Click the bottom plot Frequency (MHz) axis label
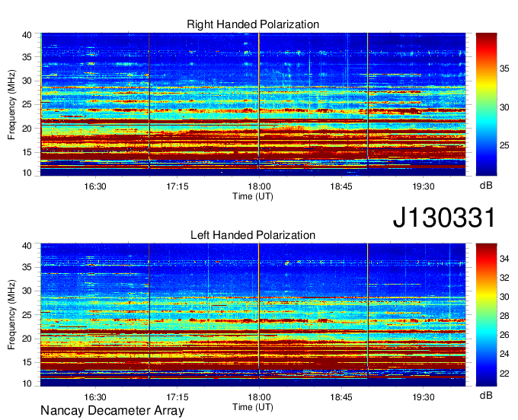The width and height of the screenshot is (518, 420). [11, 315]
